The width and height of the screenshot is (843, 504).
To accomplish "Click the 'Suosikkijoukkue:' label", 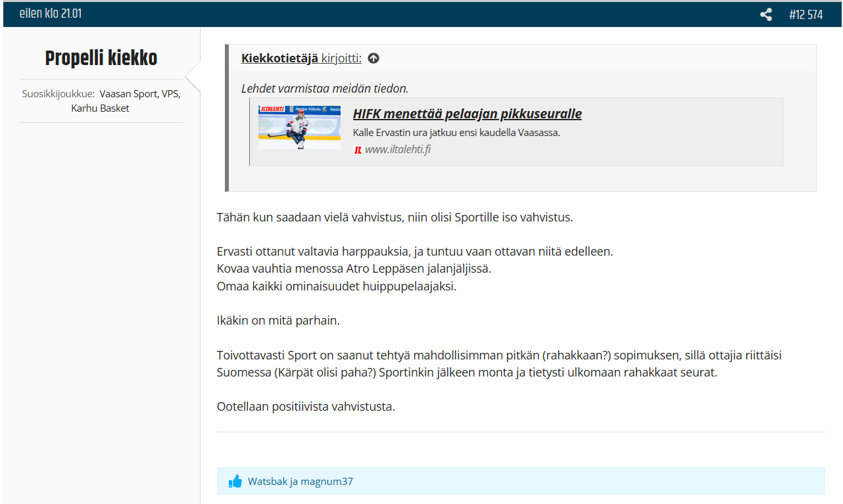I will 59,93.
